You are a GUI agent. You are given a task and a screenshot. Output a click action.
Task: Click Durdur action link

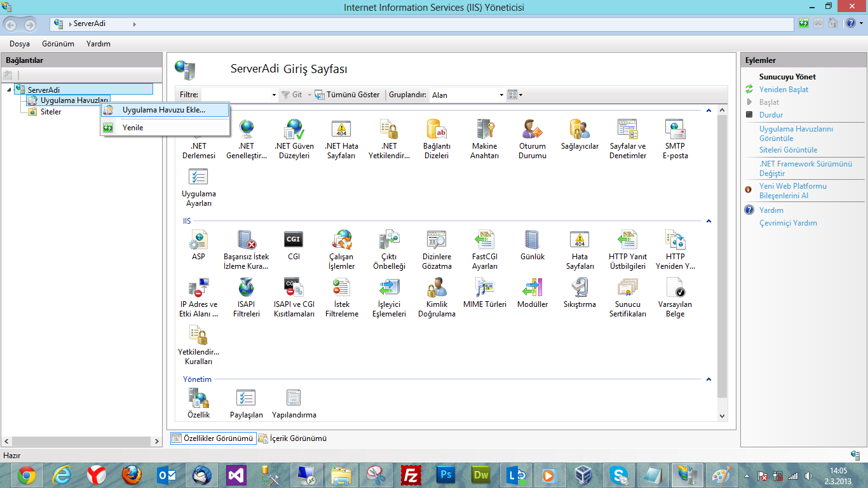click(771, 115)
